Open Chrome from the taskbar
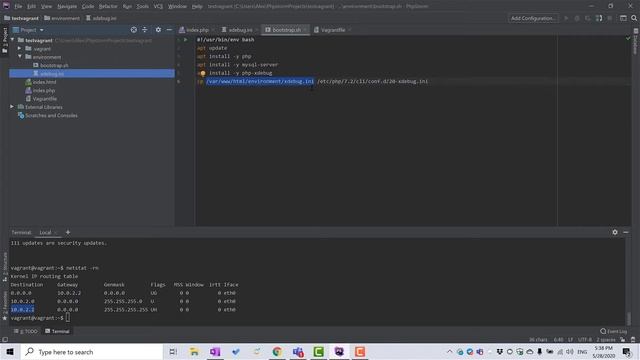The image size is (640, 360). [277, 351]
